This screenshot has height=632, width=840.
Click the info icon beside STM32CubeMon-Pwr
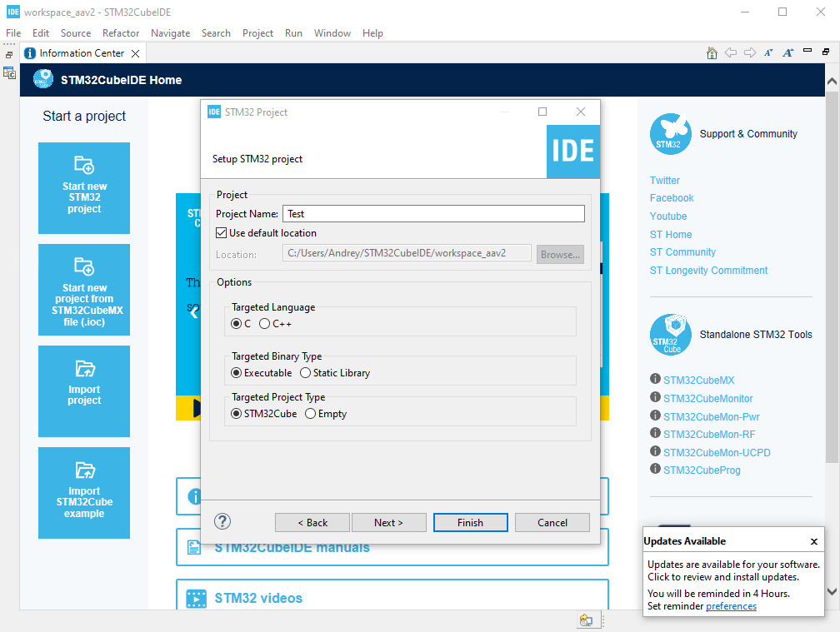point(655,416)
